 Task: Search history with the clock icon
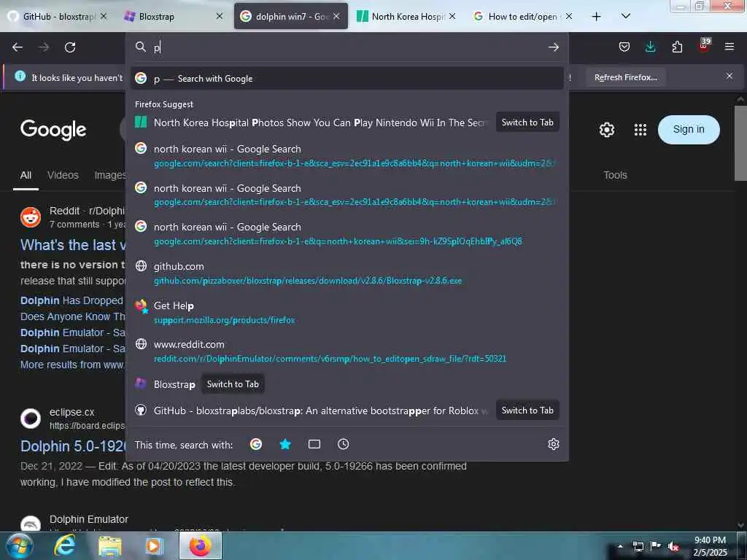(343, 444)
